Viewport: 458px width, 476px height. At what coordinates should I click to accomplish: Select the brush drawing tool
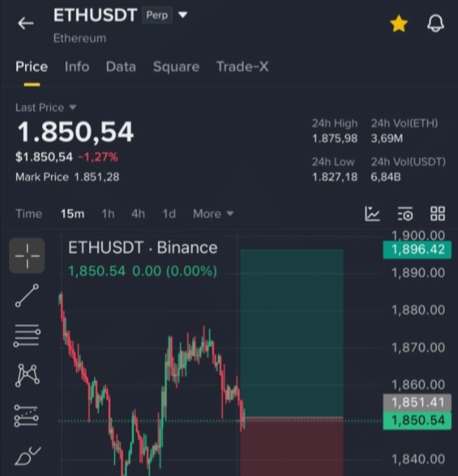pos(28,456)
